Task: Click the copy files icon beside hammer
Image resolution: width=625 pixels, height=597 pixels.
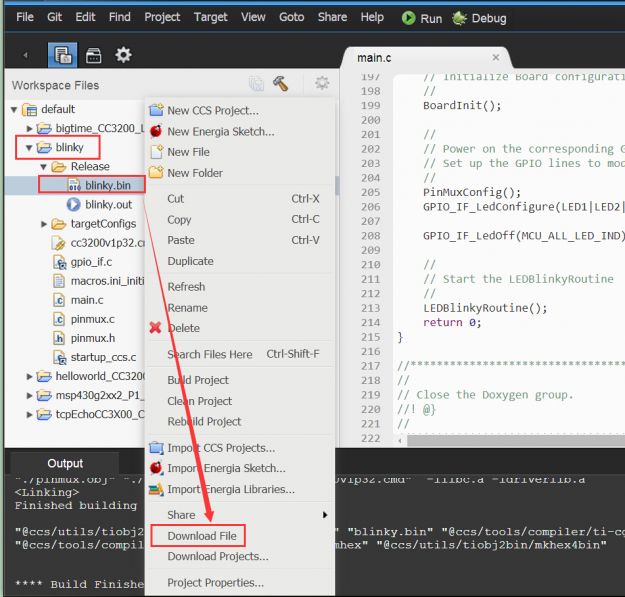Action: pos(256,84)
